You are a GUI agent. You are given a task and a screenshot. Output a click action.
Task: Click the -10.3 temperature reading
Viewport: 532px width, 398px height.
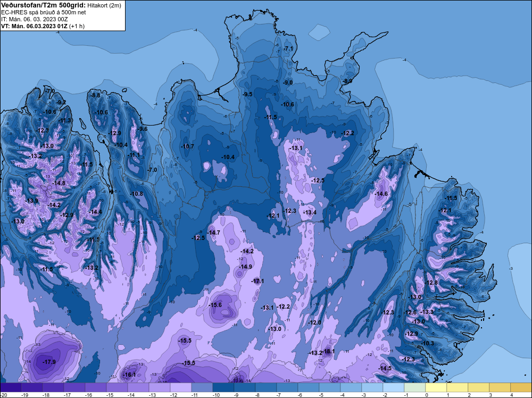pyautogui.click(x=428, y=343)
